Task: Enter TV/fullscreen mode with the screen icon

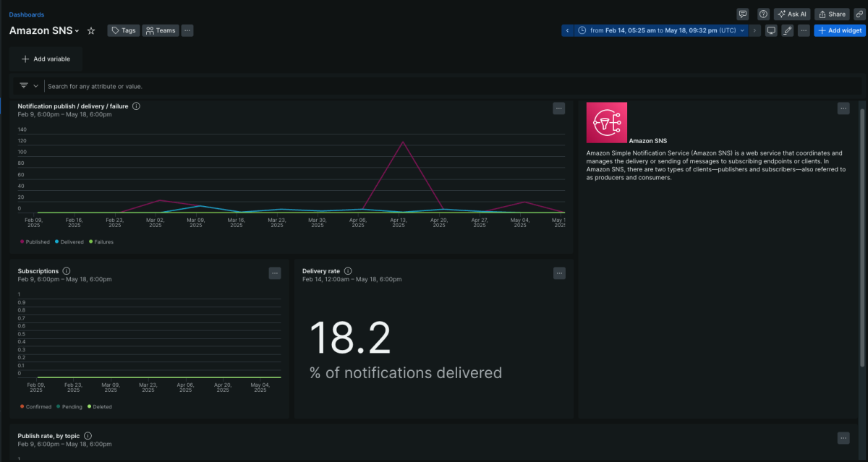Action: 771,30
